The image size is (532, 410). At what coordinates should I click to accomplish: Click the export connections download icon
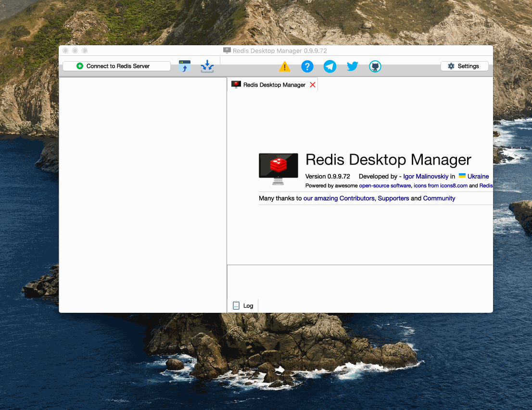click(207, 66)
